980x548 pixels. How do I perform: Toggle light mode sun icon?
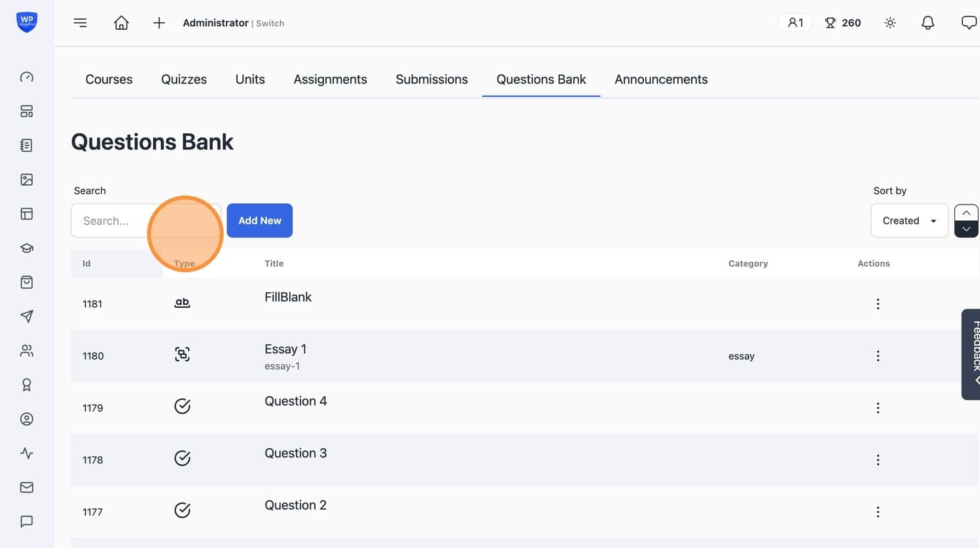890,23
